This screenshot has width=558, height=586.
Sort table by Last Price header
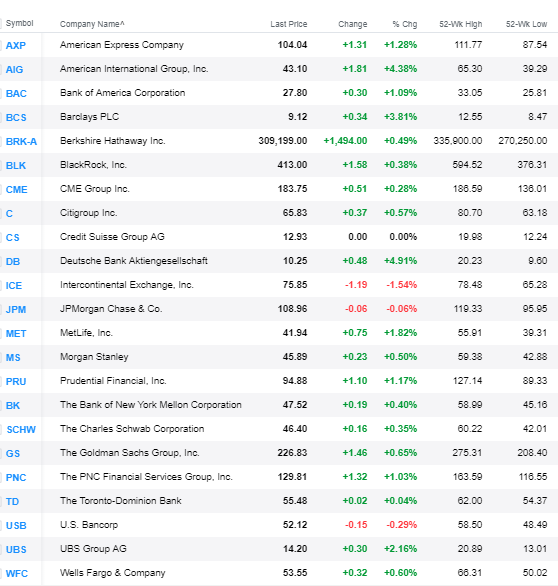(289, 24)
